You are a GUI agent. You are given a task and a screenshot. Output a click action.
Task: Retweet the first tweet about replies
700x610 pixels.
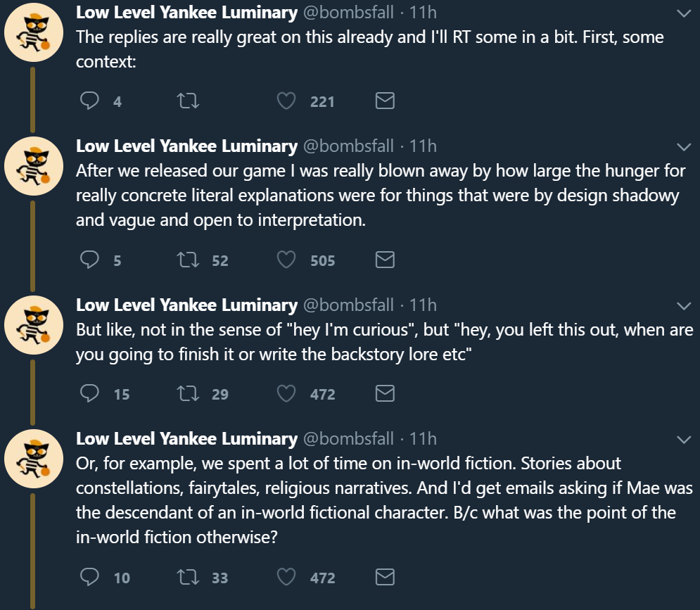pyautogui.click(x=189, y=101)
